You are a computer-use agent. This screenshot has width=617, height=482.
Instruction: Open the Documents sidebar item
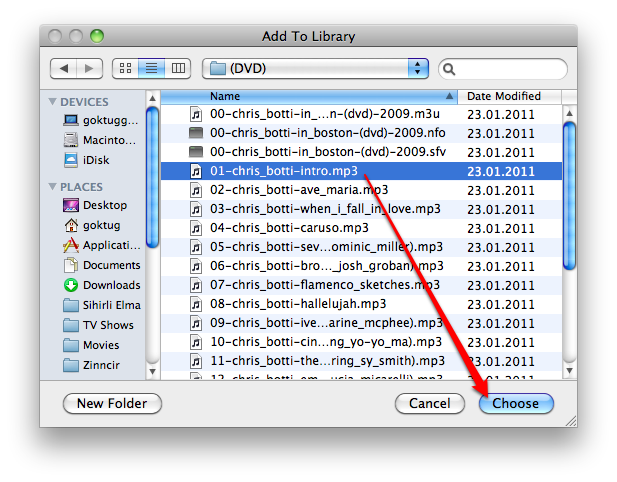pyautogui.click(x=110, y=265)
